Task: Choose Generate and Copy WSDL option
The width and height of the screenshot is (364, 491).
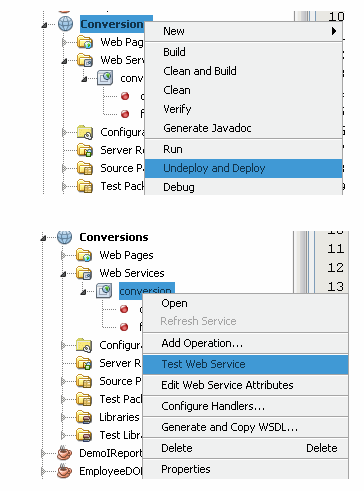Action: (x=229, y=427)
